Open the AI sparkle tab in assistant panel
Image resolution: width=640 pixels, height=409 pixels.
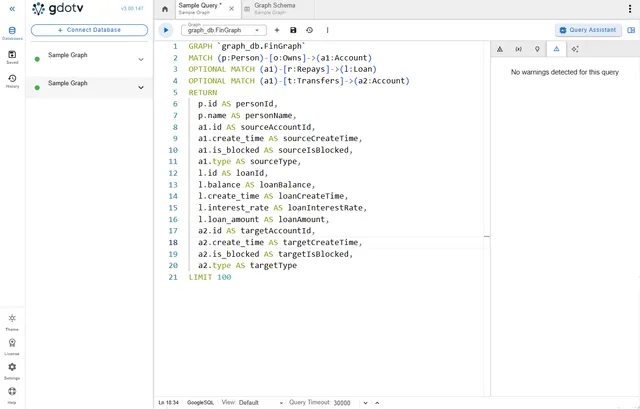point(575,49)
